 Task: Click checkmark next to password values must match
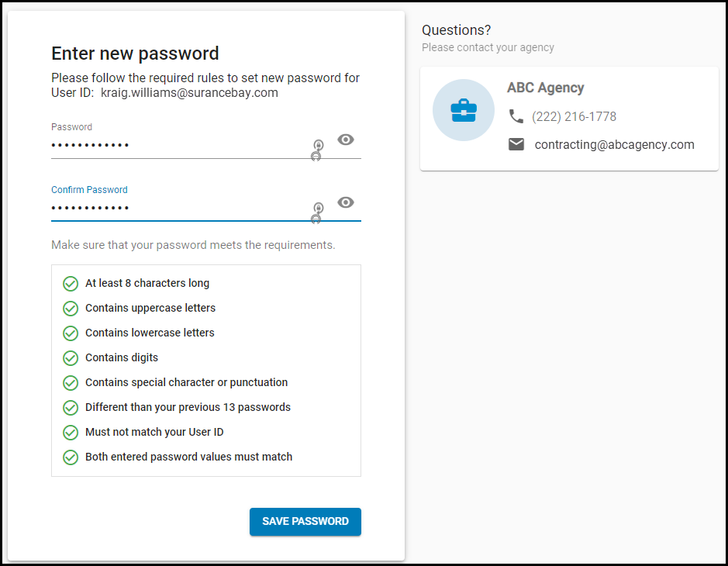click(x=71, y=457)
